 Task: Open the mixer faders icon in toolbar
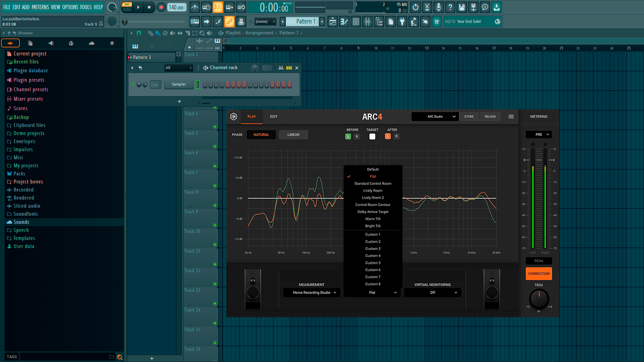(x=367, y=21)
